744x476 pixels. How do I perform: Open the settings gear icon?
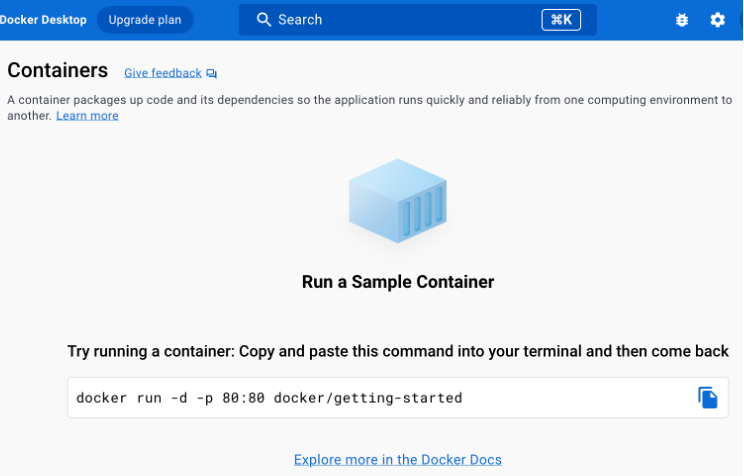click(717, 20)
